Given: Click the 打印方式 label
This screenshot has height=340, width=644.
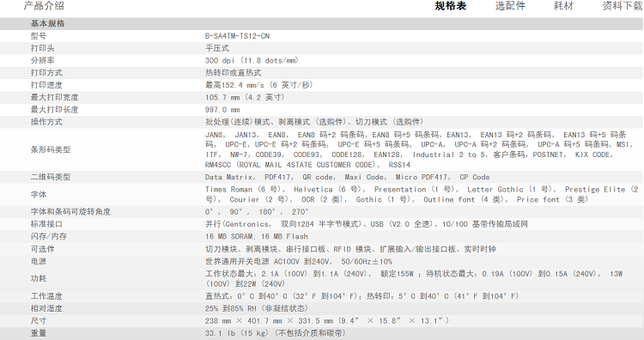Looking at the screenshot, I should (x=46, y=73).
